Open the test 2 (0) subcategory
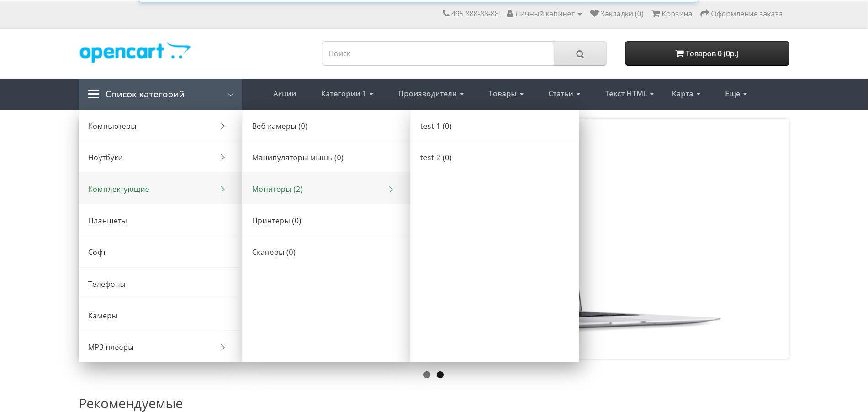Screen dimensions: 868x412 coord(494,158)
